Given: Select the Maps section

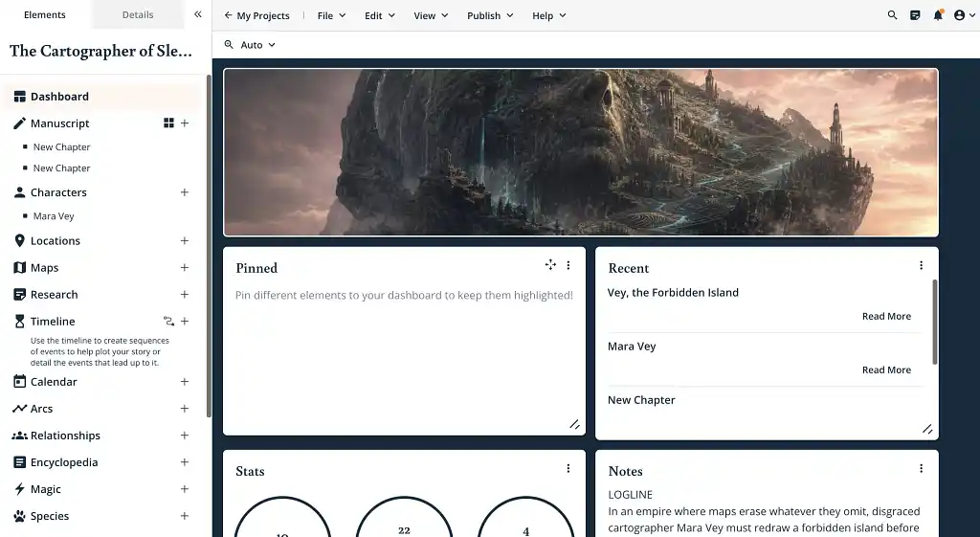Looking at the screenshot, I should point(44,268).
